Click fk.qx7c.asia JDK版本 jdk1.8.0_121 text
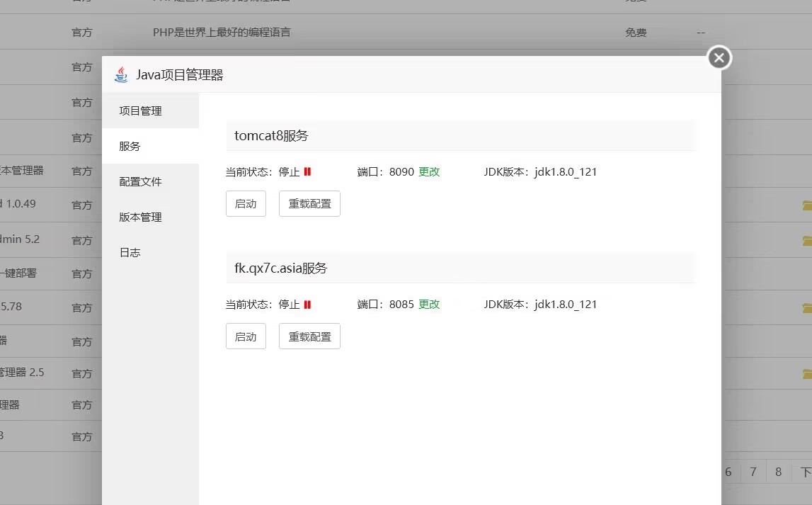The height and width of the screenshot is (505, 812). 540,305
